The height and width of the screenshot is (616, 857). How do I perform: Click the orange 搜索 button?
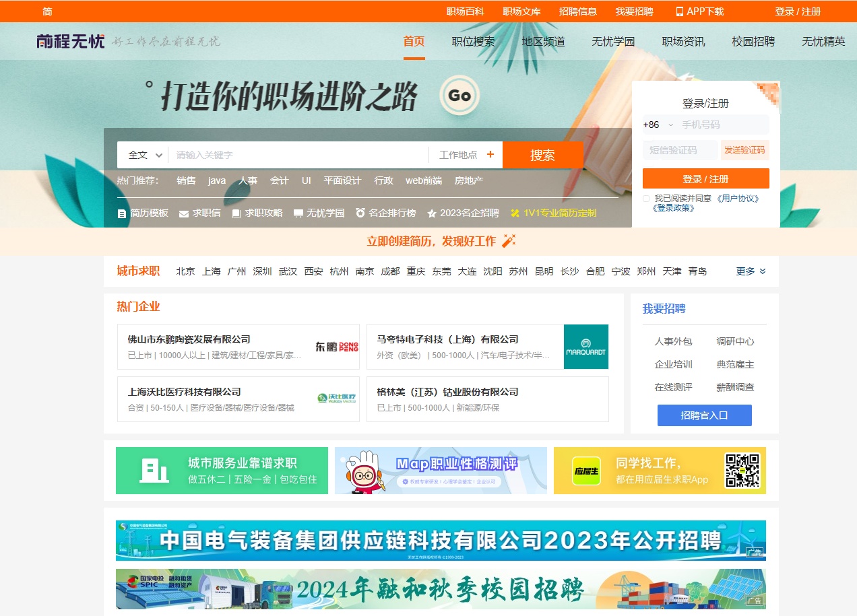(x=542, y=155)
